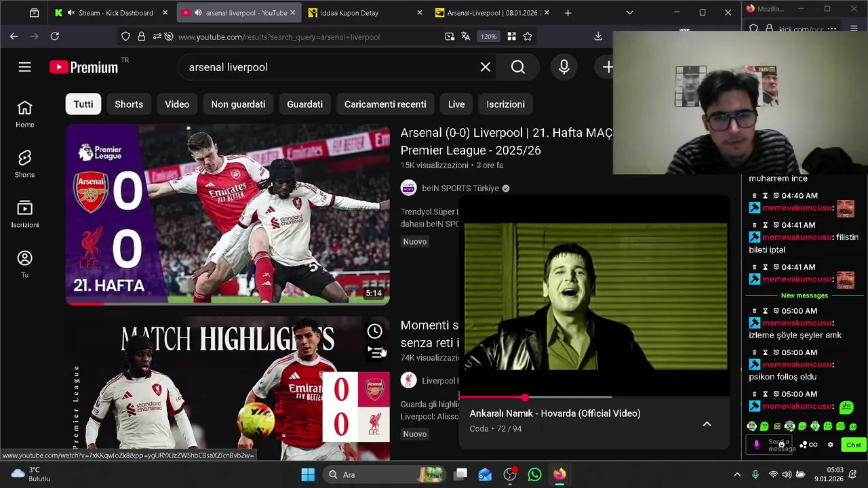868x488 pixels.
Task: Click the YouTube Premium logo
Action: [x=83, y=67]
